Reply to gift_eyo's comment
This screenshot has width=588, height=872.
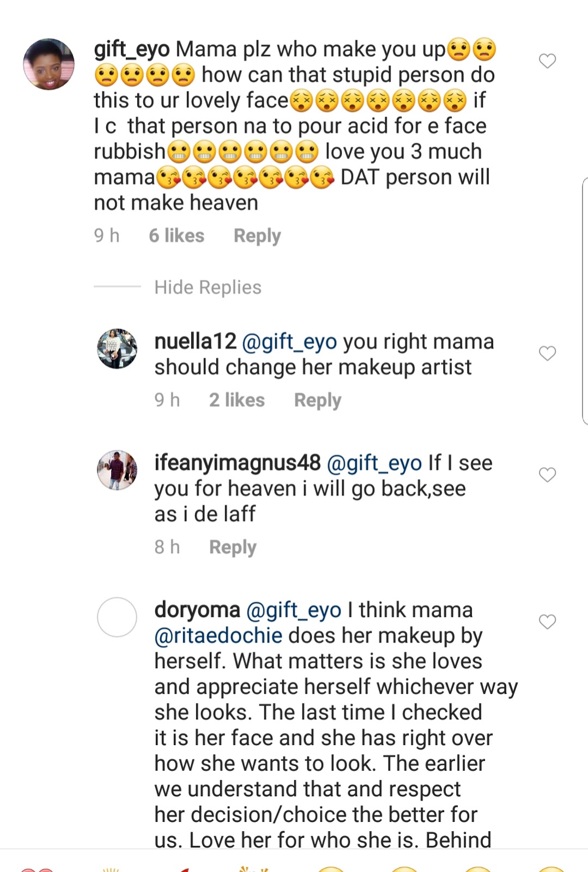point(257,235)
